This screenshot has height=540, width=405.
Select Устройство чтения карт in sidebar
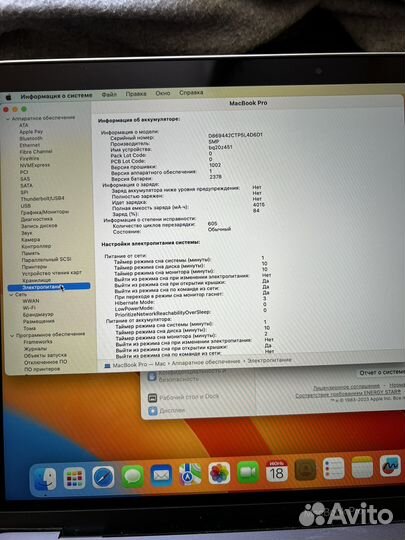pyautogui.click(x=52, y=273)
